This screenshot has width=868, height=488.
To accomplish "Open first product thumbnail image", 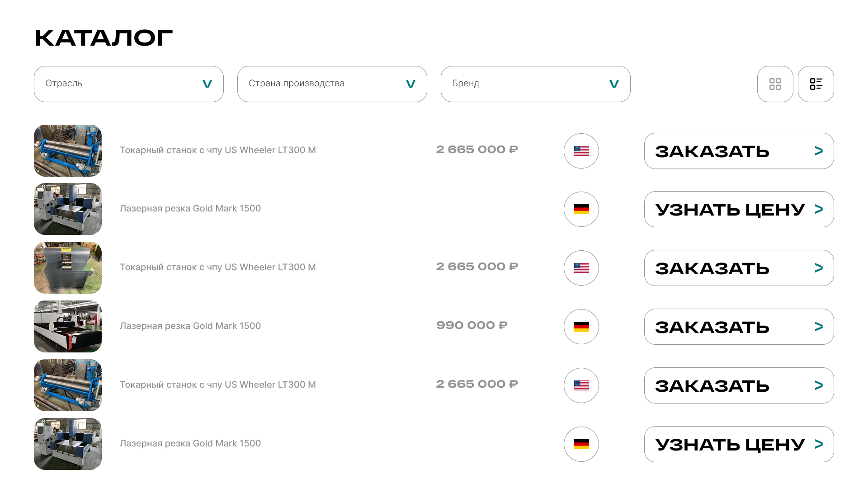I will [68, 150].
